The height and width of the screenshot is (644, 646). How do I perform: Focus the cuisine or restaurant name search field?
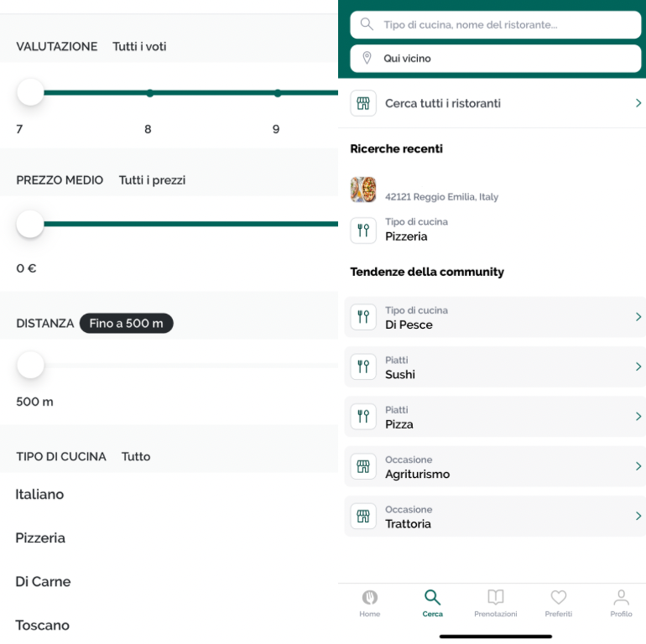click(495, 24)
